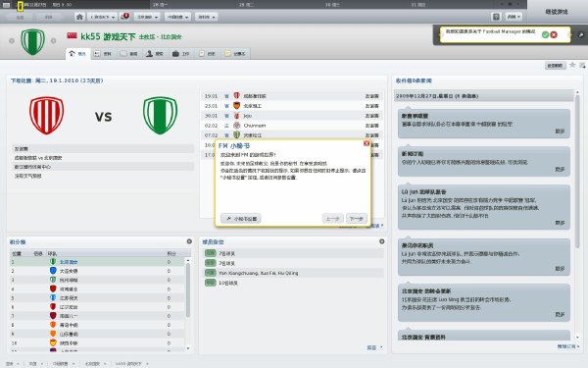
Task: Open the 小秘书设置 settings button in the popup
Action: click(x=241, y=219)
